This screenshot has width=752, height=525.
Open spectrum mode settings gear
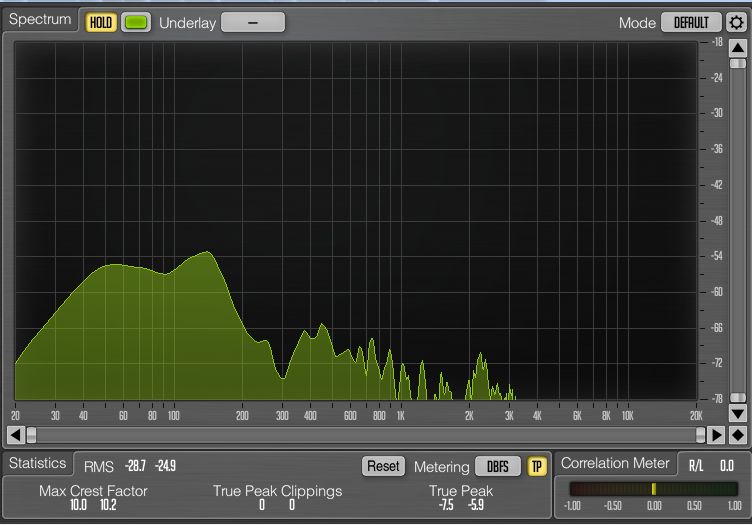pos(737,22)
